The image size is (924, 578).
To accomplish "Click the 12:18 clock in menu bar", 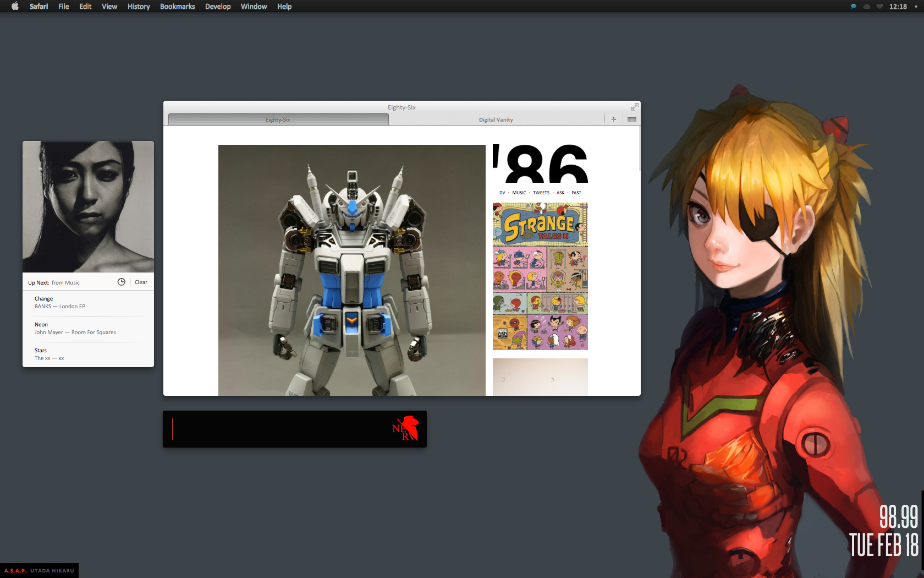I will coord(898,6).
